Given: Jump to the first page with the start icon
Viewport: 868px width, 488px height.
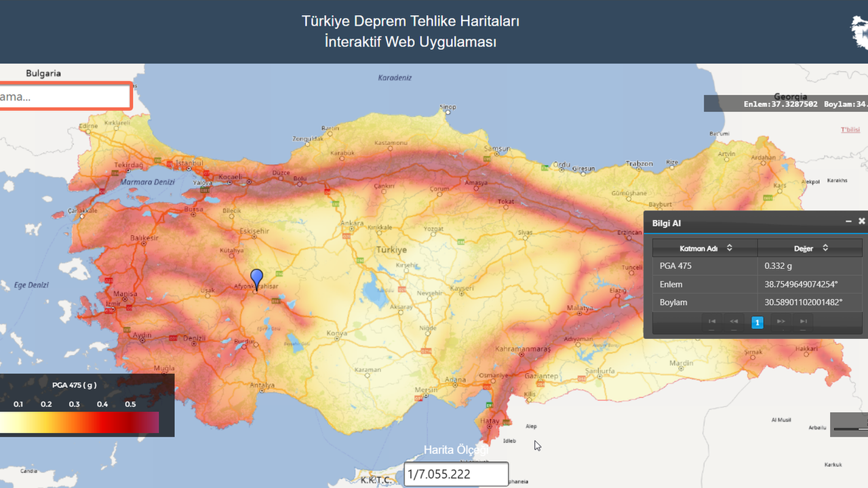Looking at the screenshot, I should pyautogui.click(x=712, y=322).
